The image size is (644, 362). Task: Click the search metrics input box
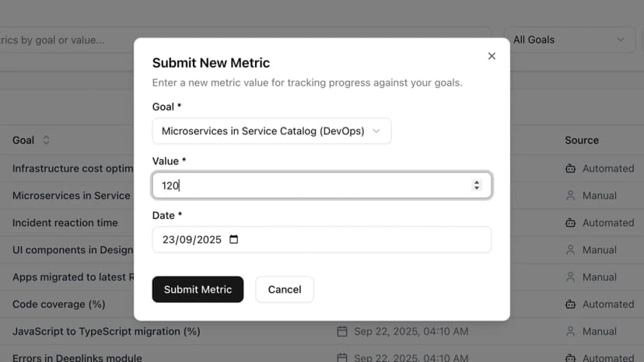(62, 40)
